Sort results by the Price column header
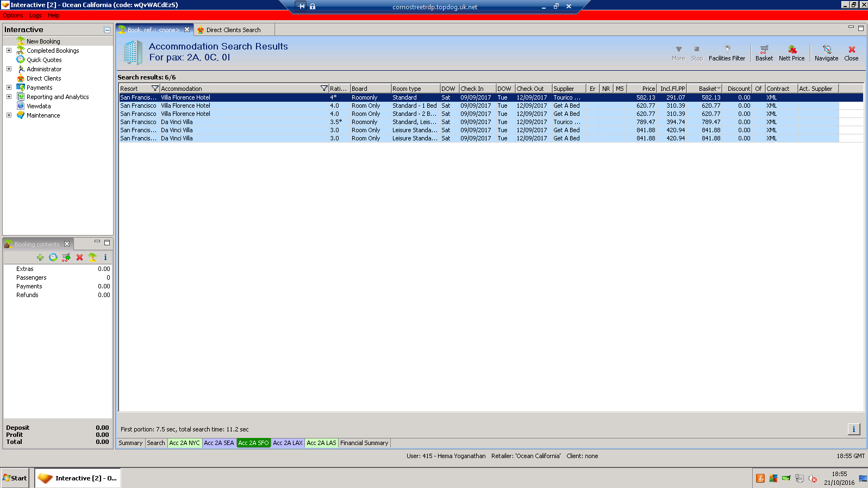Viewport: 868px width, 488px height. pos(642,89)
